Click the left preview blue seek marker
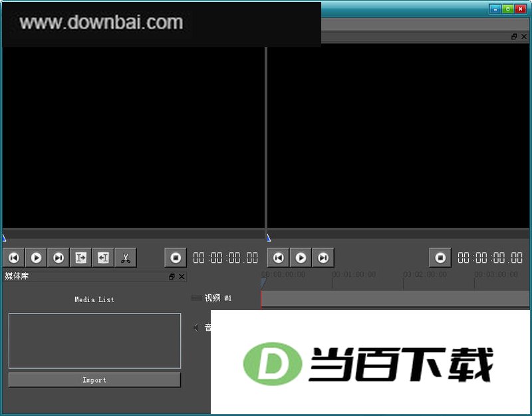 (4, 238)
